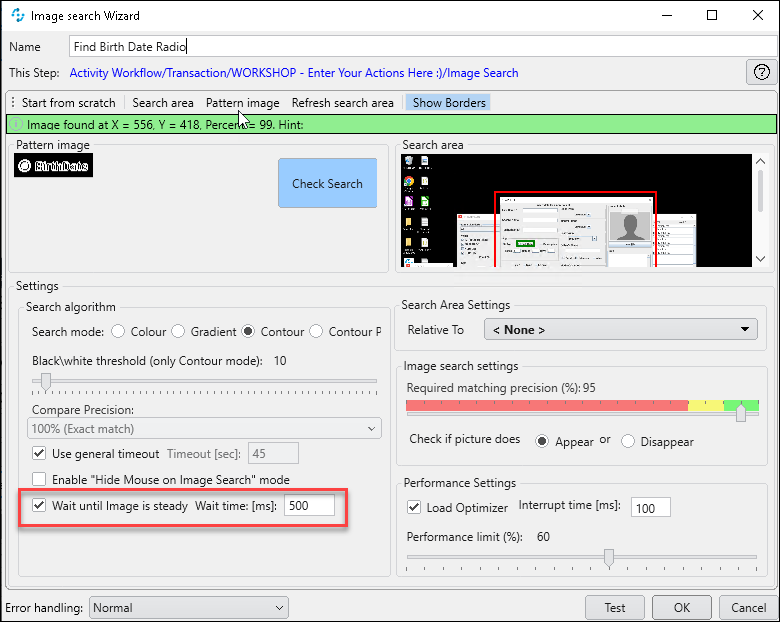Click the search area screenshot preview
Screen dimensions: 780x622
click(x=575, y=210)
